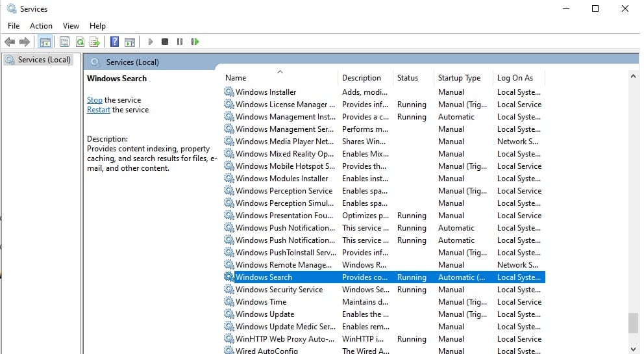The width and height of the screenshot is (644, 354).
Task: Select the Wired AutoConfig service
Action: 384,350
